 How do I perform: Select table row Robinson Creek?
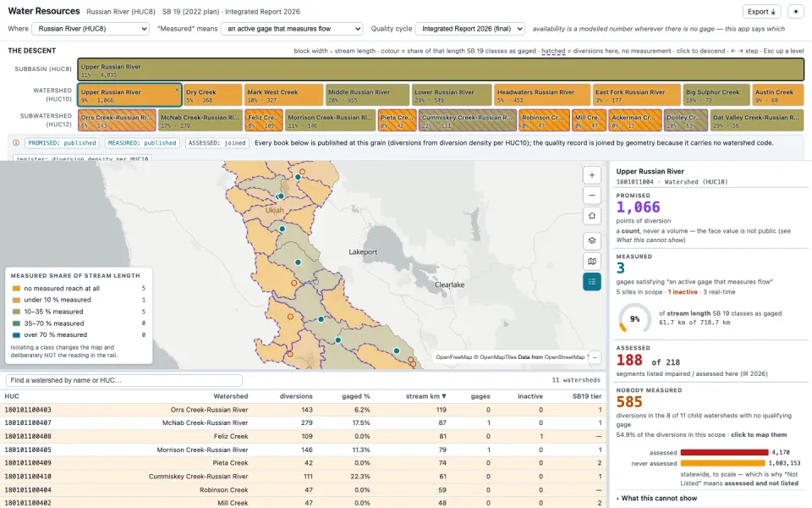[x=304, y=490]
